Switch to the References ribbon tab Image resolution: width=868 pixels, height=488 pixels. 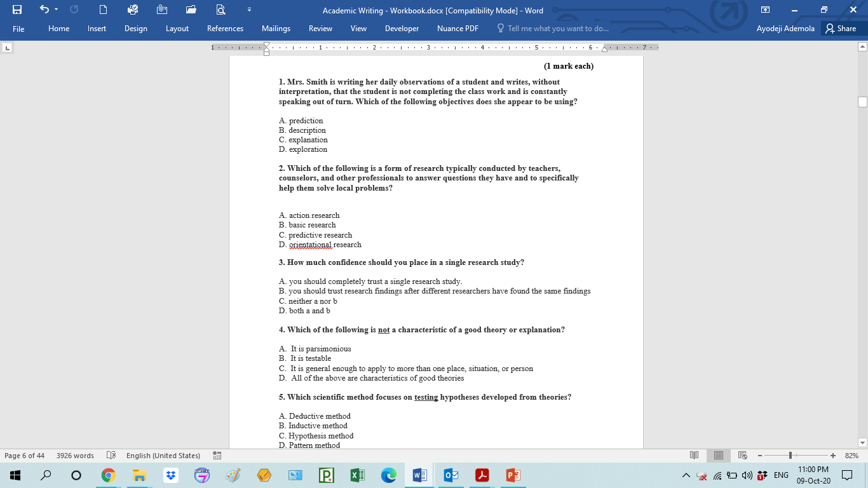tap(225, 29)
